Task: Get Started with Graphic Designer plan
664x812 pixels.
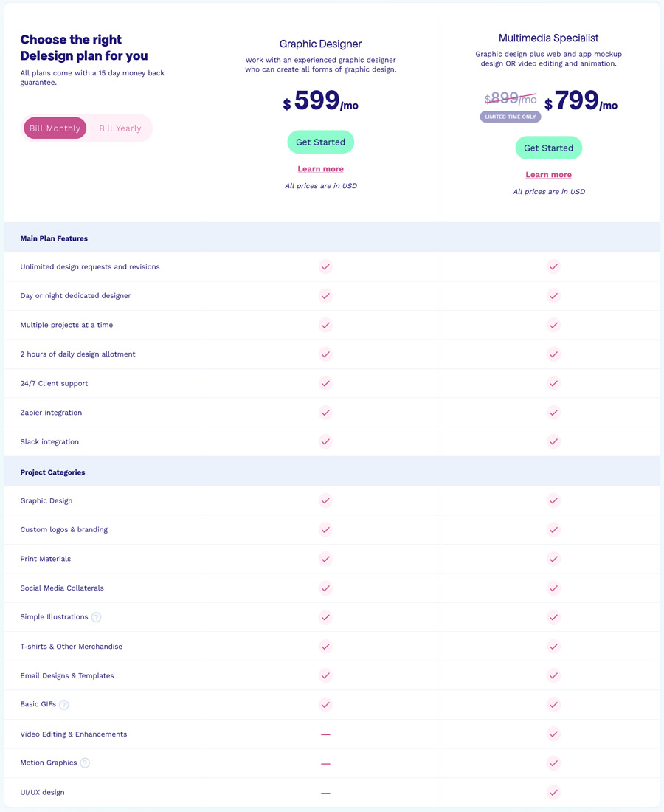Action: pos(320,142)
